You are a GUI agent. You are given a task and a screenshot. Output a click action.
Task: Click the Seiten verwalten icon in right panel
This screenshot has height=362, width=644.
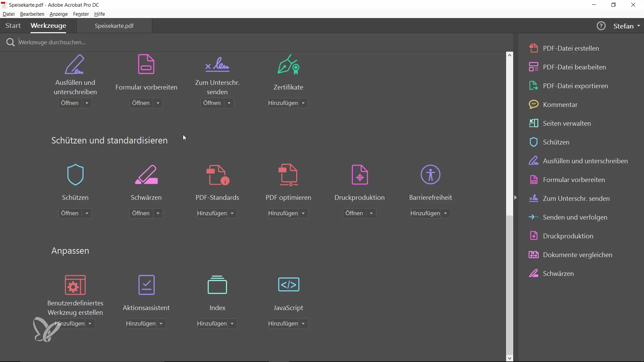533,123
